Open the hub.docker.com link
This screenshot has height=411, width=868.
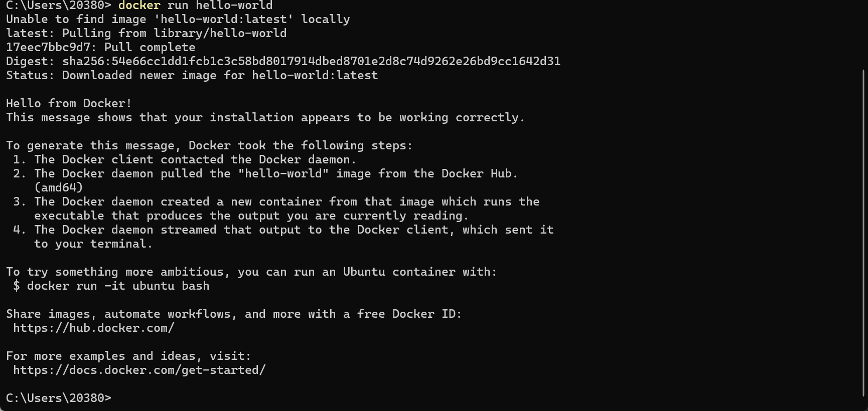[94, 328]
